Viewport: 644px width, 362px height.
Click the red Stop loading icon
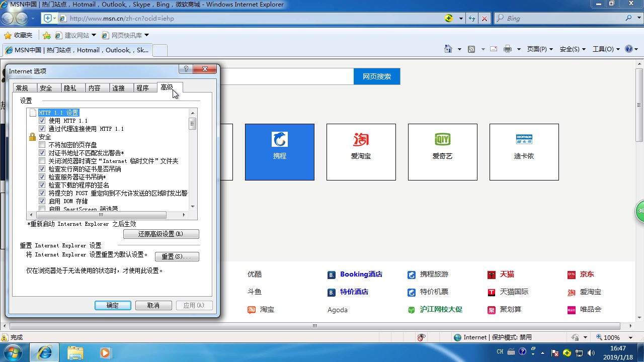click(x=484, y=18)
